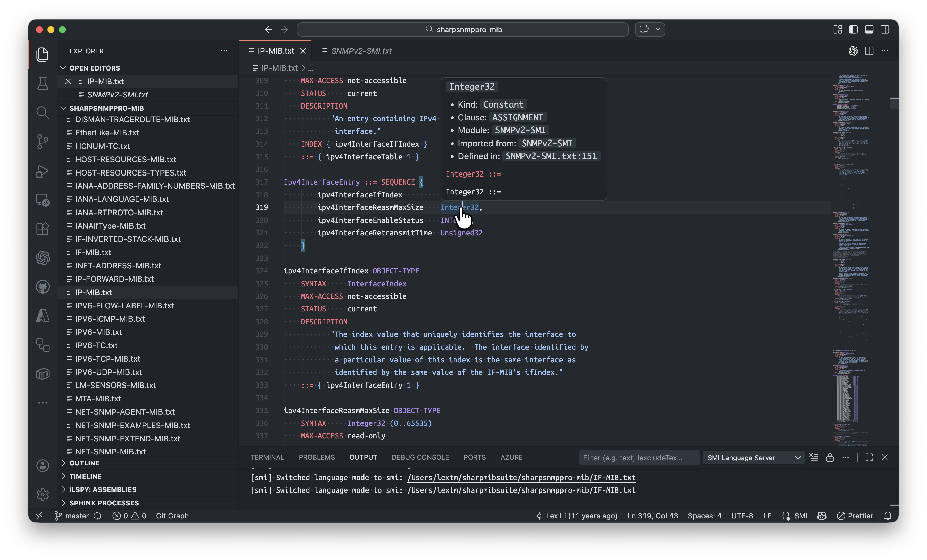Screen dimensions: 927x560
Task: Open the Search view
Action: 43,112
